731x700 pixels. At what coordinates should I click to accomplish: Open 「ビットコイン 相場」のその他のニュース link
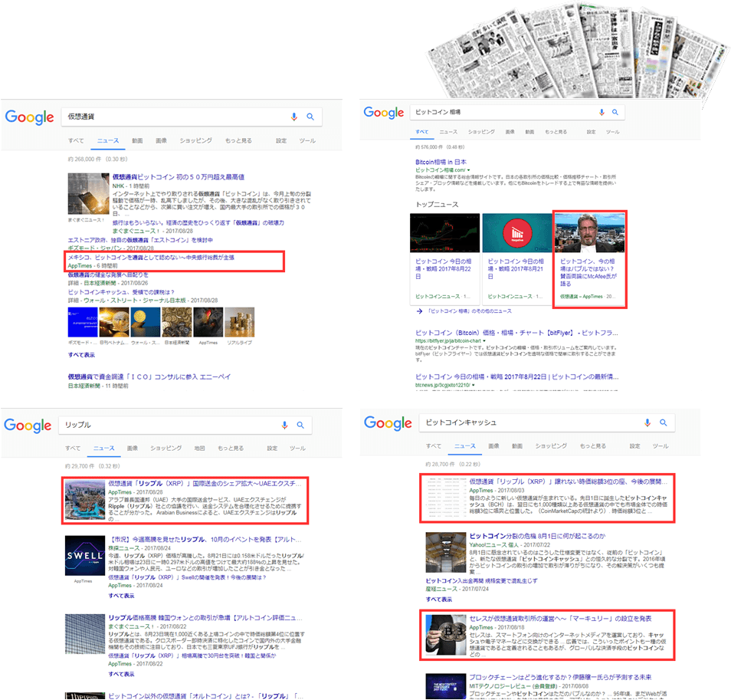click(x=470, y=311)
